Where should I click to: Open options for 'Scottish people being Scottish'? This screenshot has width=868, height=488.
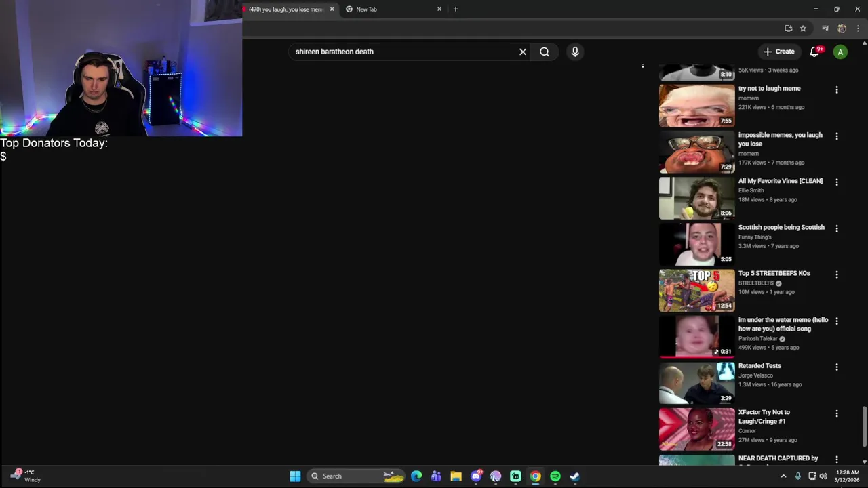pos(837,228)
